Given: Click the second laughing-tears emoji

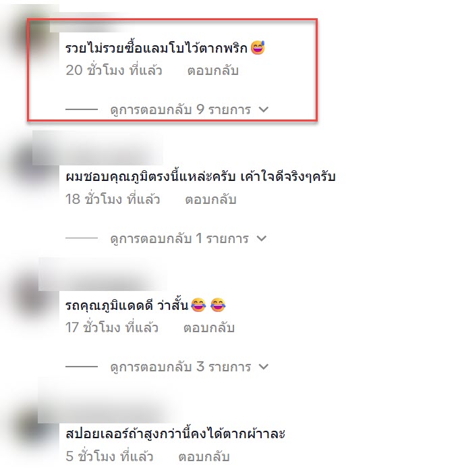Looking at the screenshot, I should click(218, 305).
